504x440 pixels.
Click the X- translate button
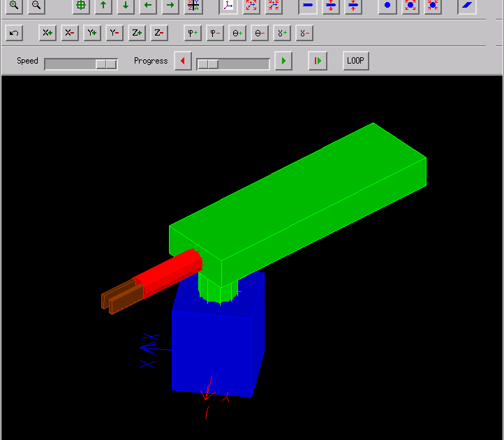pyautogui.click(x=69, y=33)
